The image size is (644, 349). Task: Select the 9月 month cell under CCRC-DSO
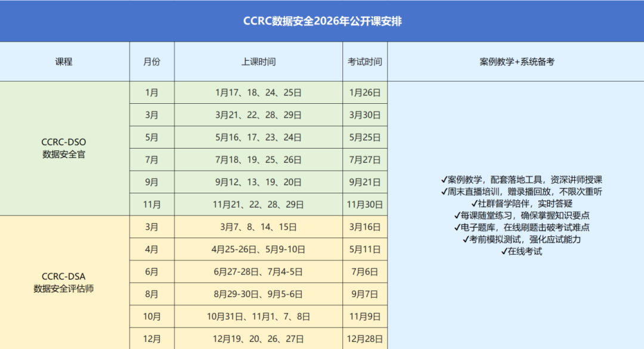pos(151,182)
